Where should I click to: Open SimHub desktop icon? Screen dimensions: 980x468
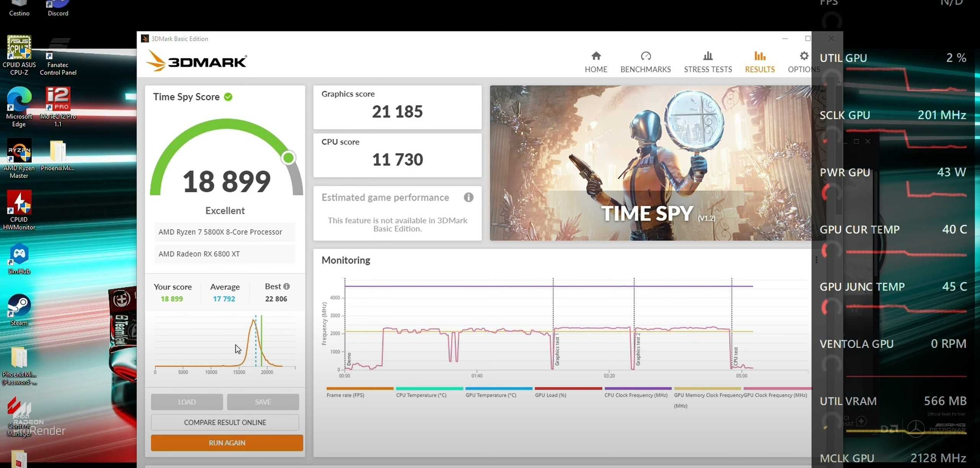pyautogui.click(x=19, y=259)
